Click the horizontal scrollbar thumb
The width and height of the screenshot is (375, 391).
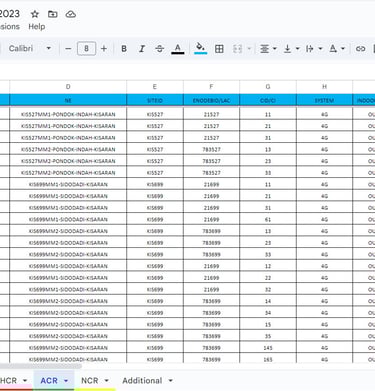[41, 366]
